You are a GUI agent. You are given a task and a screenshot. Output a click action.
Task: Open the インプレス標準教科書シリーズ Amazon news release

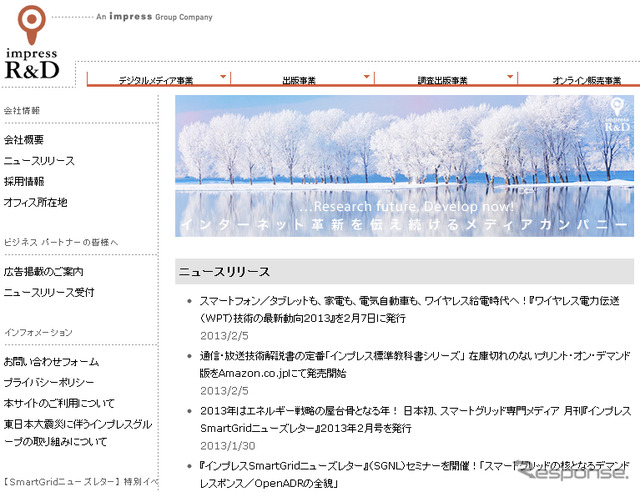pyautogui.click(x=415, y=365)
